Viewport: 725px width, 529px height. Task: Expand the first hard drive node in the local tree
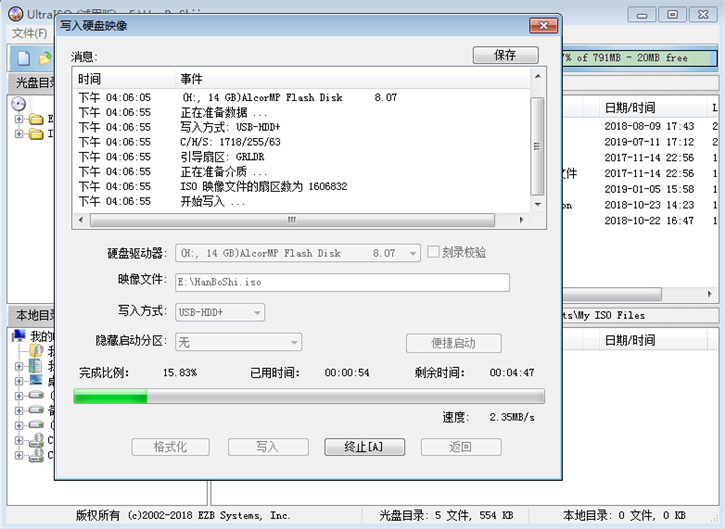point(18,396)
